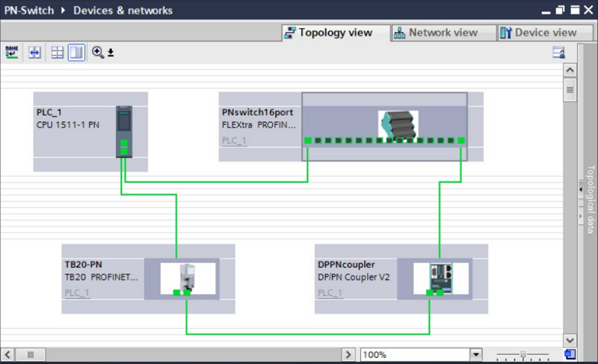Screen dimensions: 598x364
Task: Click the FLEXtra PROFIN... type text
Action: tap(259, 125)
